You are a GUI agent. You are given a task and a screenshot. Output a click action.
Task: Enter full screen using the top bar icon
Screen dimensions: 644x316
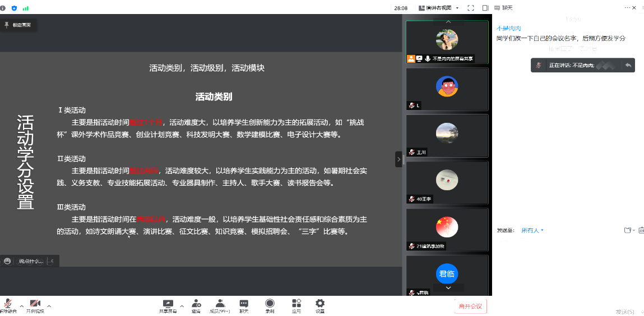[x=471, y=8]
